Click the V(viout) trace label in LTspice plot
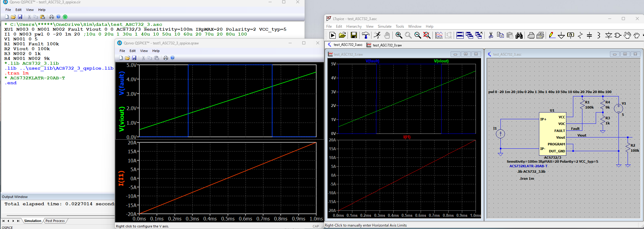 [x=441, y=61]
